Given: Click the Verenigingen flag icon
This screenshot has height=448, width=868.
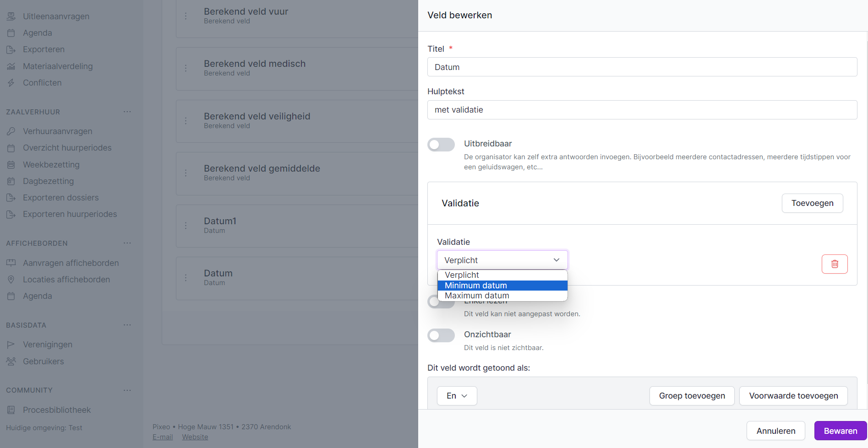Looking at the screenshot, I should [11, 345].
